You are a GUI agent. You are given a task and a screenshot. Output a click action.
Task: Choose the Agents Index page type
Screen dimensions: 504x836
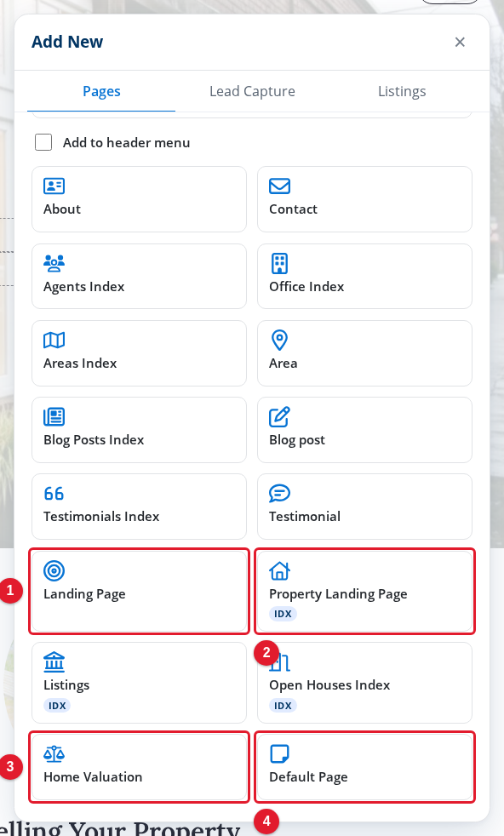[x=140, y=276]
